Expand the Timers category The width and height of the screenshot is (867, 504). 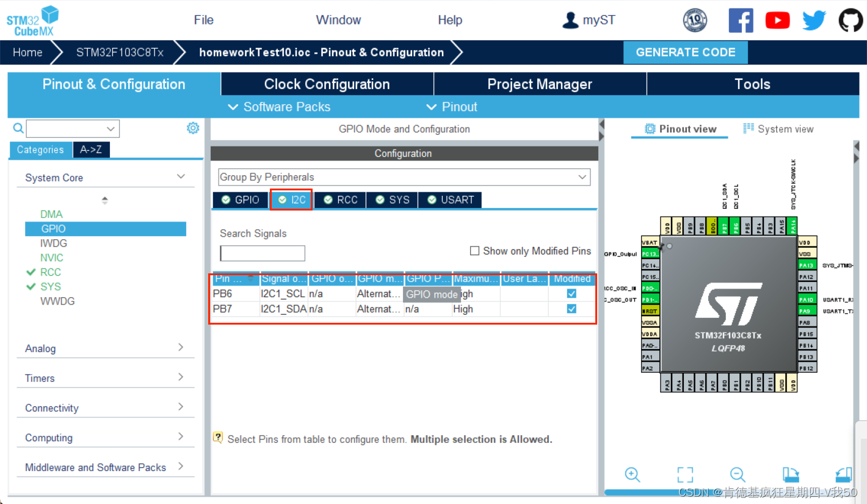tap(181, 377)
